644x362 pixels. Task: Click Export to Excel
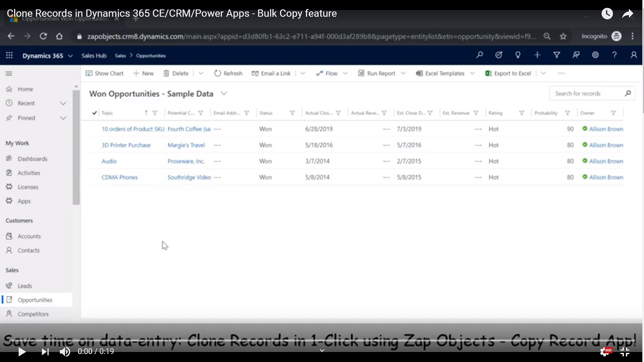(508, 73)
